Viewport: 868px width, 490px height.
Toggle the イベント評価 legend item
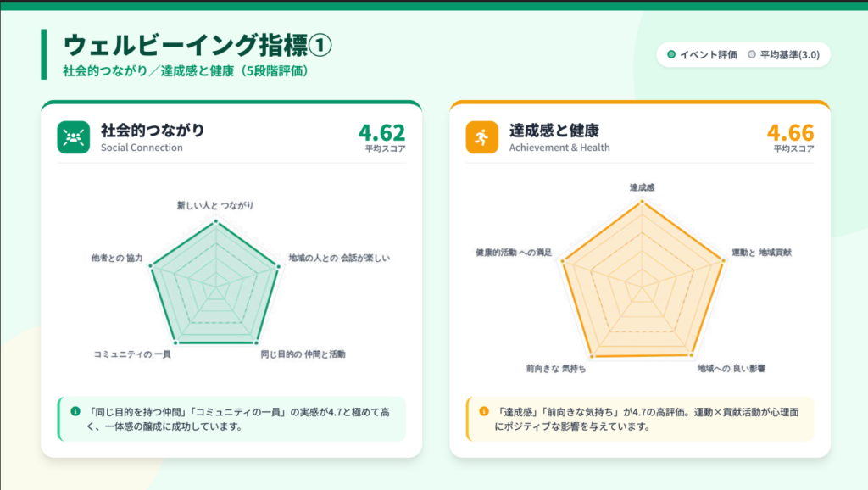pos(702,55)
